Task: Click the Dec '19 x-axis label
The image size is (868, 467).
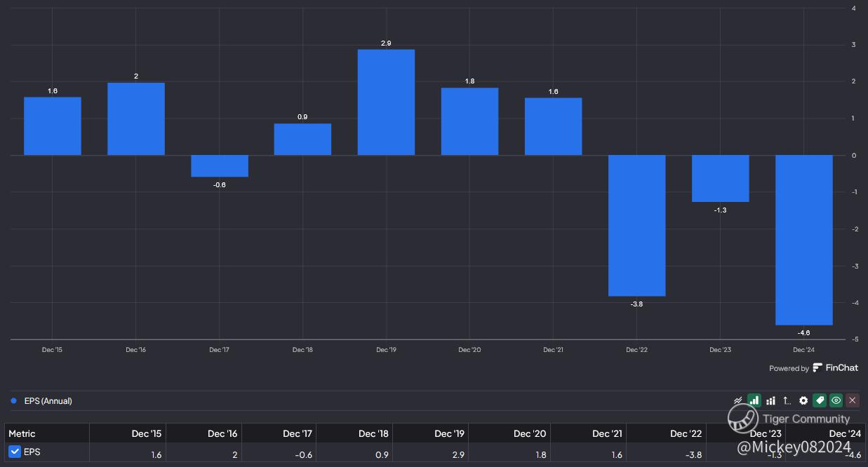Action: (386, 349)
